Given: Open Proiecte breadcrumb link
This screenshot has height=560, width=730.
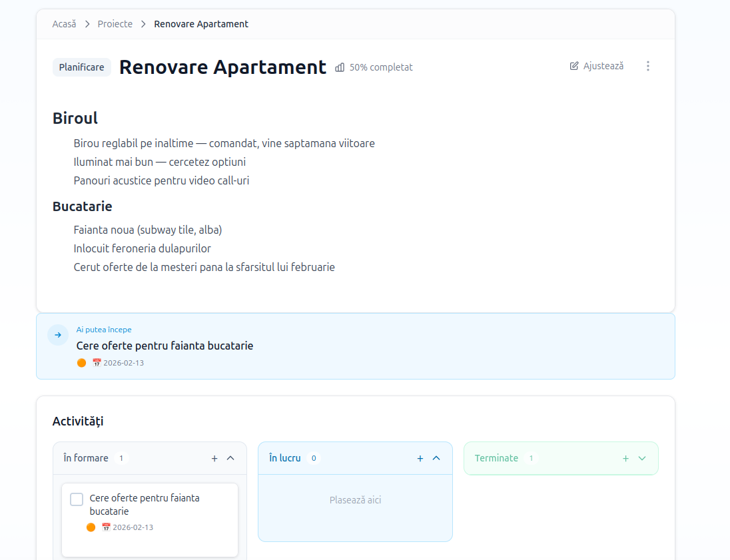Looking at the screenshot, I should pos(115,24).
